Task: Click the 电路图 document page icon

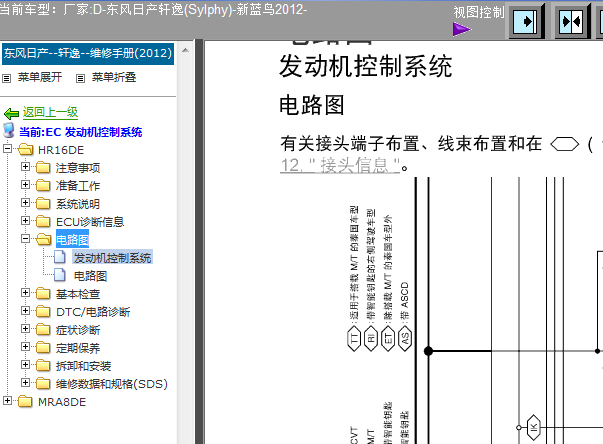Action: (x=60, y=274)
